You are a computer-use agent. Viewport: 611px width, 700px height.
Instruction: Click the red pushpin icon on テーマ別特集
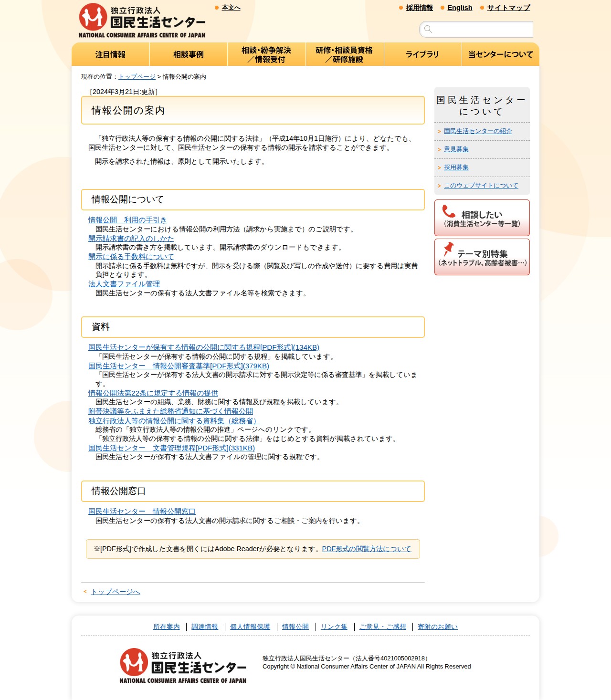(x=448, y=249)
